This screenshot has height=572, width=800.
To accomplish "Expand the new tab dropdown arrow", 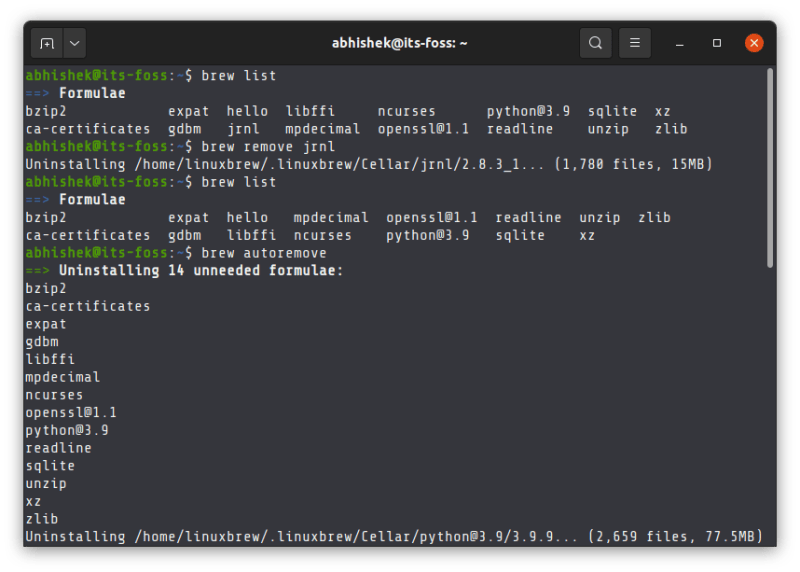I will [x=75, y=43].
